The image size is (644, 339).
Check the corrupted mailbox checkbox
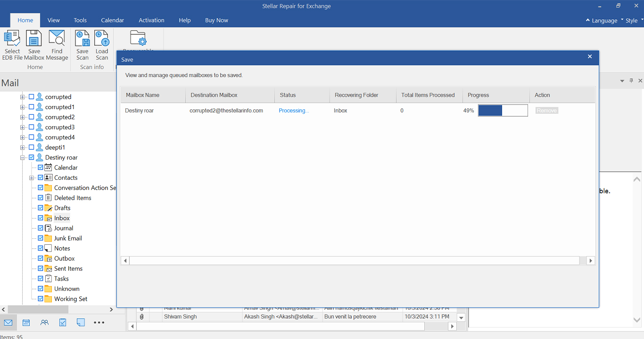(x=32, y=97)
